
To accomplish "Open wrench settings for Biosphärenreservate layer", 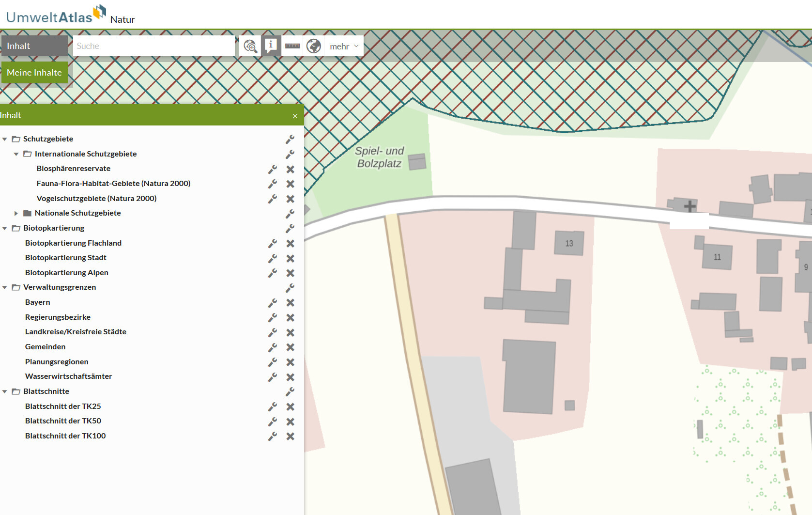I will click(x=273, y=169).
